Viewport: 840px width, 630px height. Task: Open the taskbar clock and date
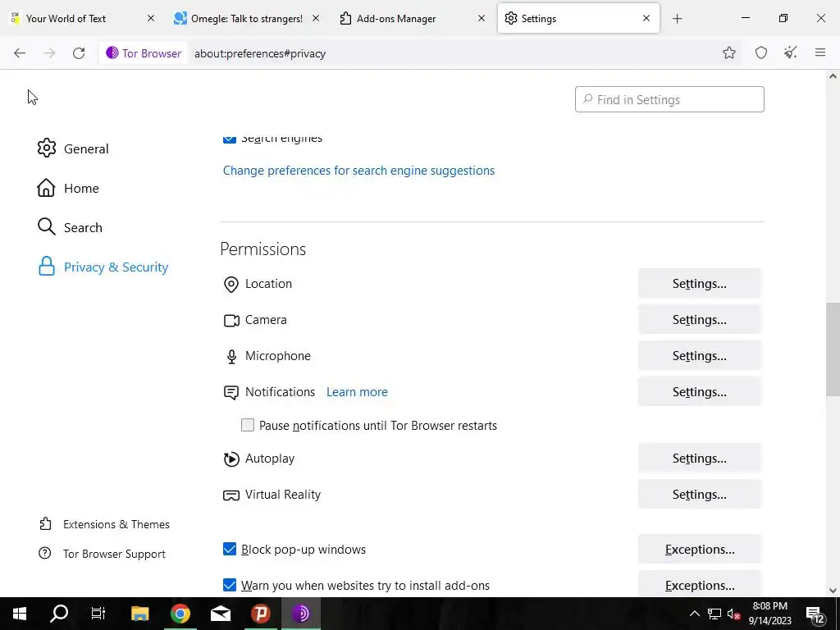769,614
